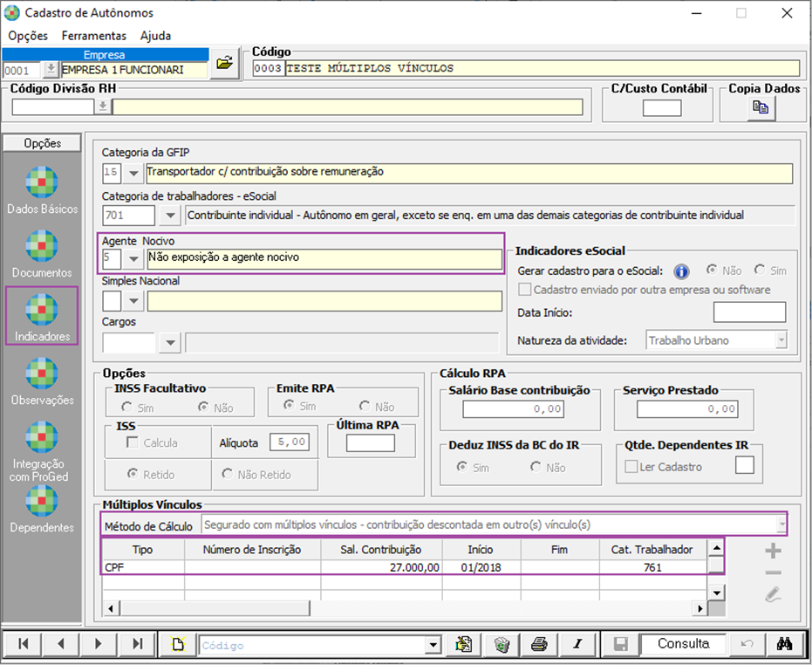Open the Simples Nacional dropdown
This screenshot has height=665, width=812.
[133, 300]
